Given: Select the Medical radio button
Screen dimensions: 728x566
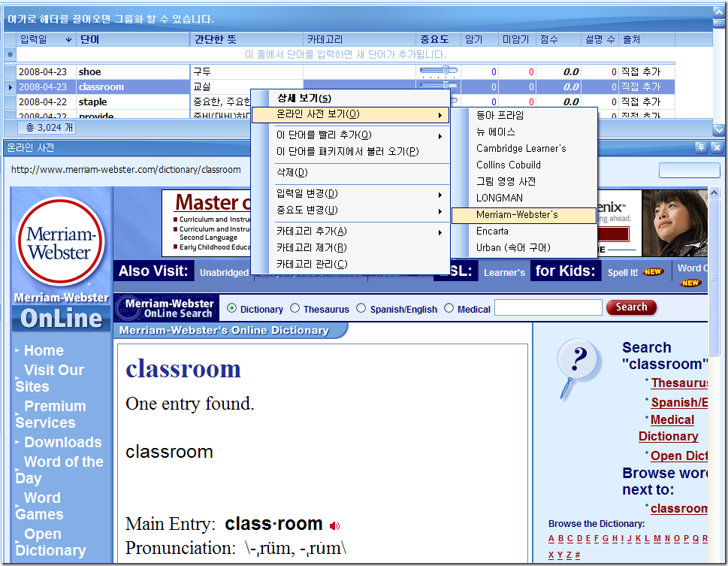Looking at the screenshot, I should pyautogui.click(x=449, y=308).
